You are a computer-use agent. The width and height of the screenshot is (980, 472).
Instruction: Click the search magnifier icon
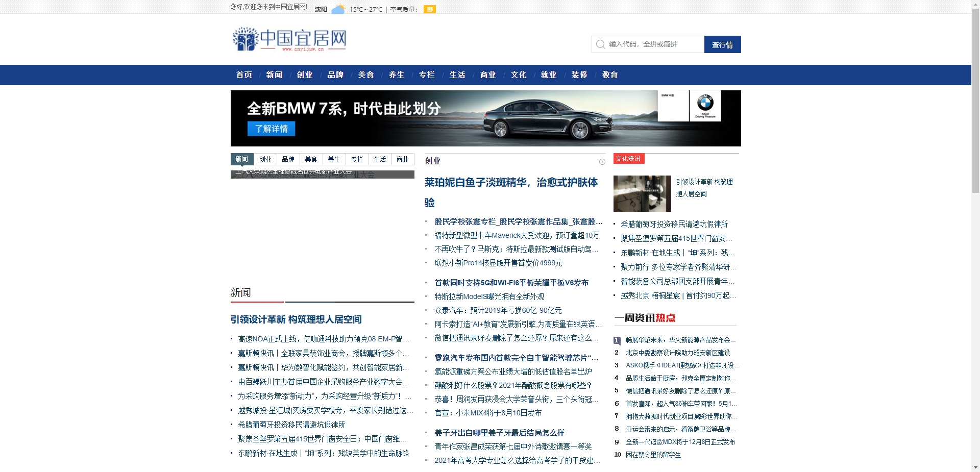click(x=600, y=44)
